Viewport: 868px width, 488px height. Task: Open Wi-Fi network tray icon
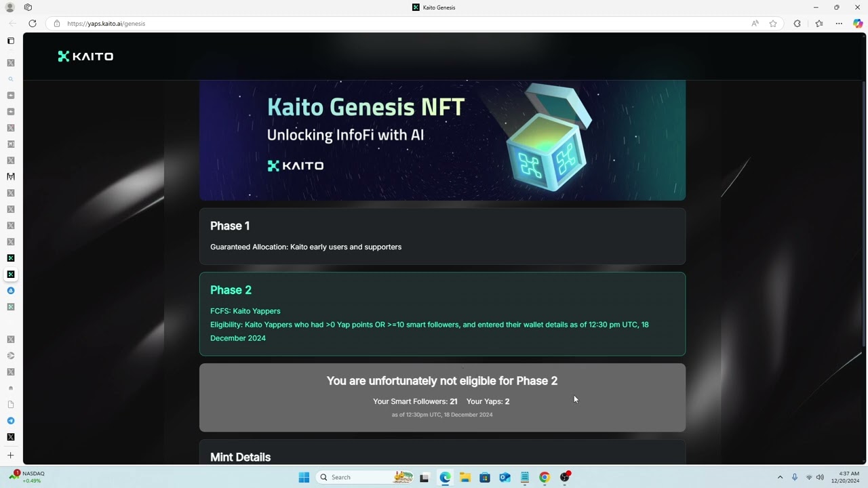click(x=809, y=477)
